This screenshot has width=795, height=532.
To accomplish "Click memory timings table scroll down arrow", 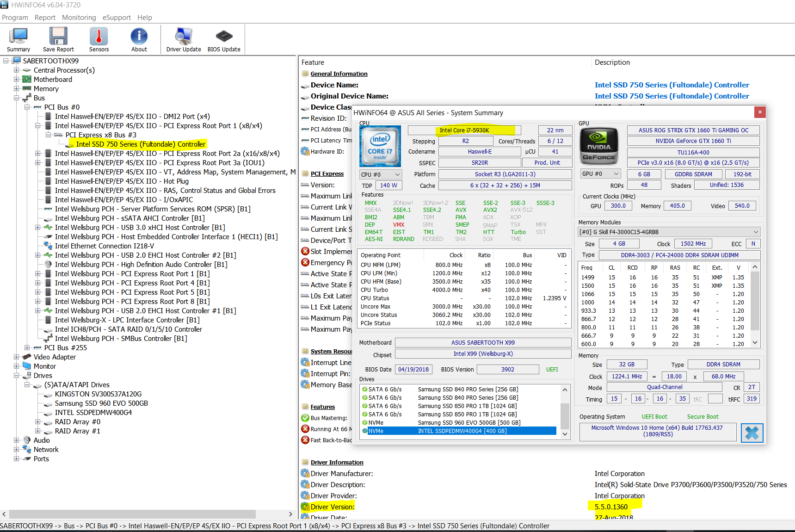I will tap(755, 343).
